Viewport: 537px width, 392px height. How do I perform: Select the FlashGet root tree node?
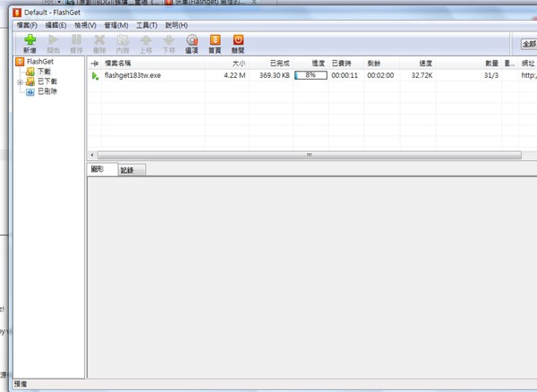pyautogui.click(x=40, y=62)
